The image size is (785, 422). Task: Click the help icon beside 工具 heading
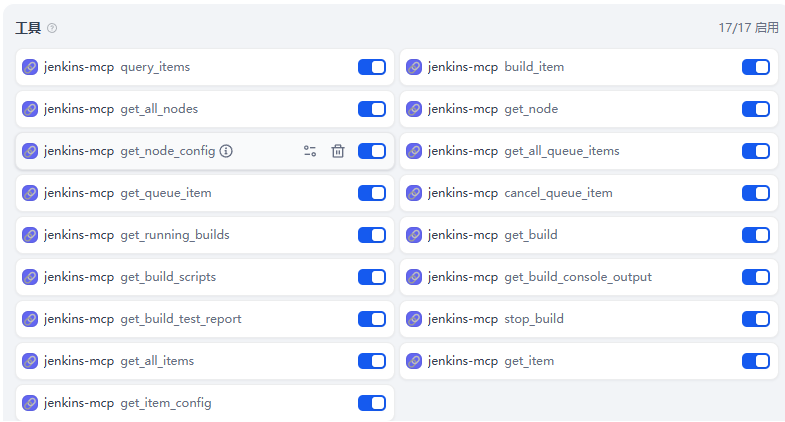click(x=52, y=28)
